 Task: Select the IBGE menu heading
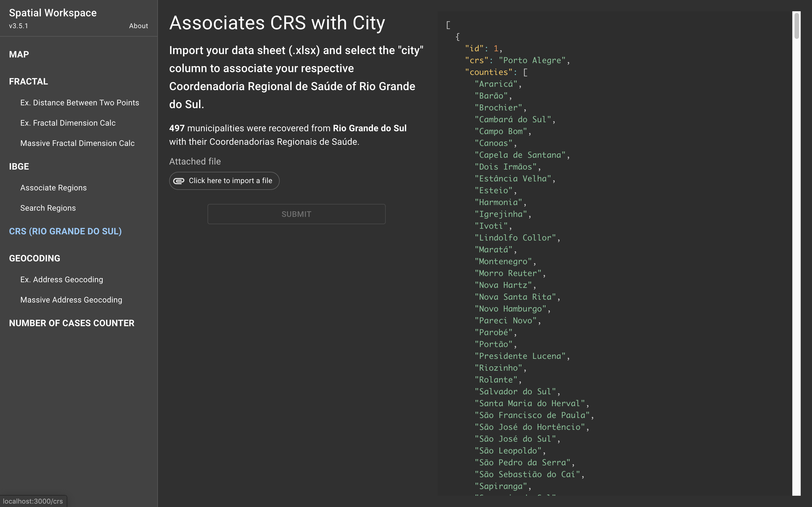[x=19, y=166]
